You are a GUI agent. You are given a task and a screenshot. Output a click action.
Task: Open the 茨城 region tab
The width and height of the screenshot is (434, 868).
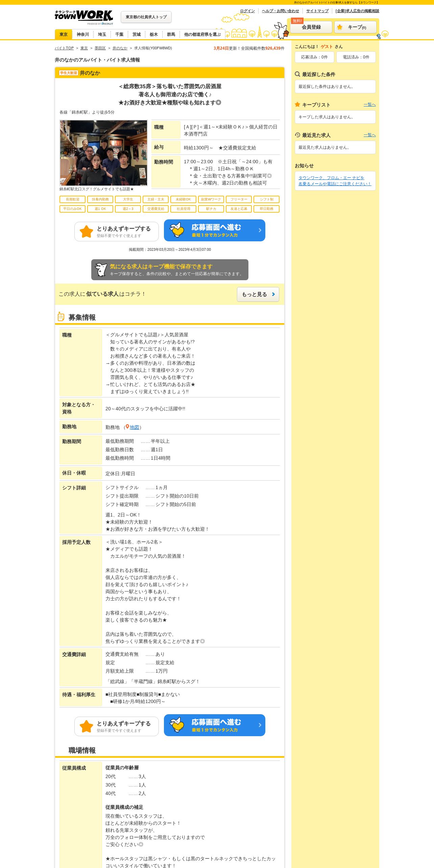pos(137,34)
